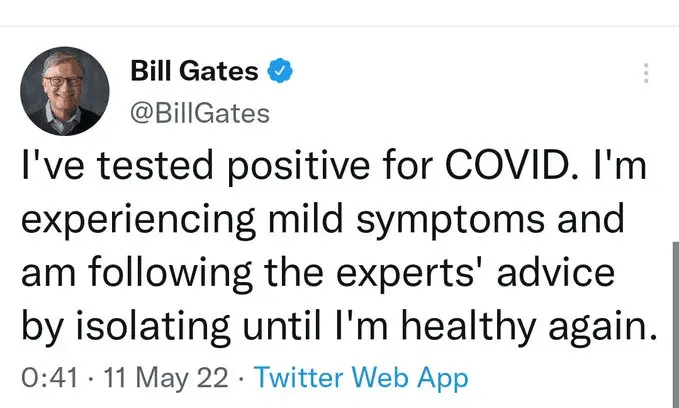Click the Twitter Web App source link
The image size is (679, 408).
tap(361, 379)
